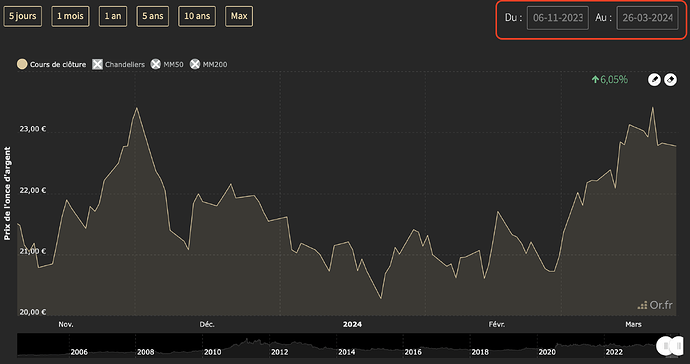Select the 1 mois range
Screen dimensions: 690x364
coord(70,16)
